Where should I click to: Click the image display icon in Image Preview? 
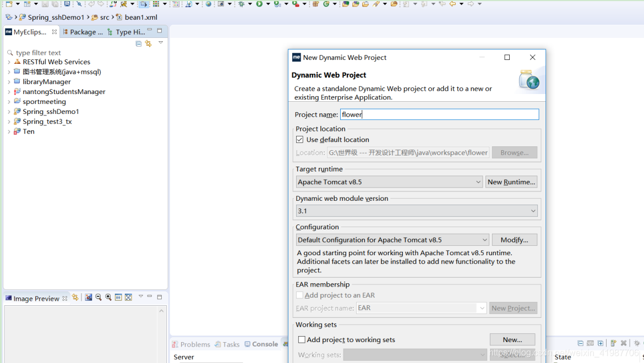coord(88,298)
